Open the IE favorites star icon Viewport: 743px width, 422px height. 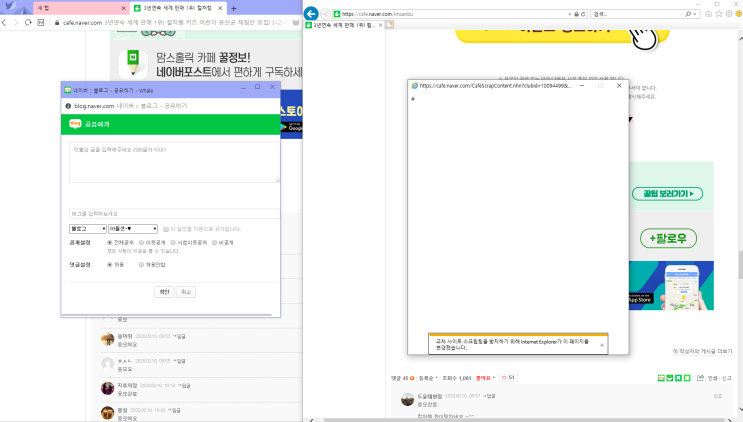[x=719, y=14]
